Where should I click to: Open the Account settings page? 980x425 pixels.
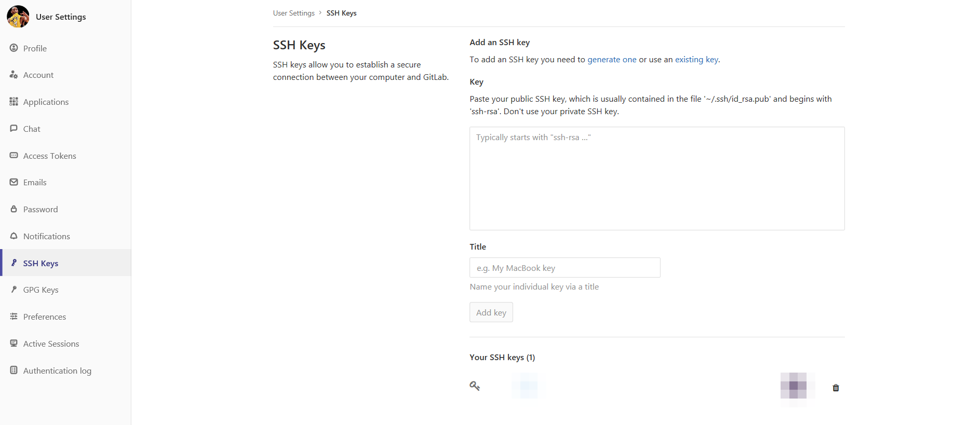coord(38,75)
